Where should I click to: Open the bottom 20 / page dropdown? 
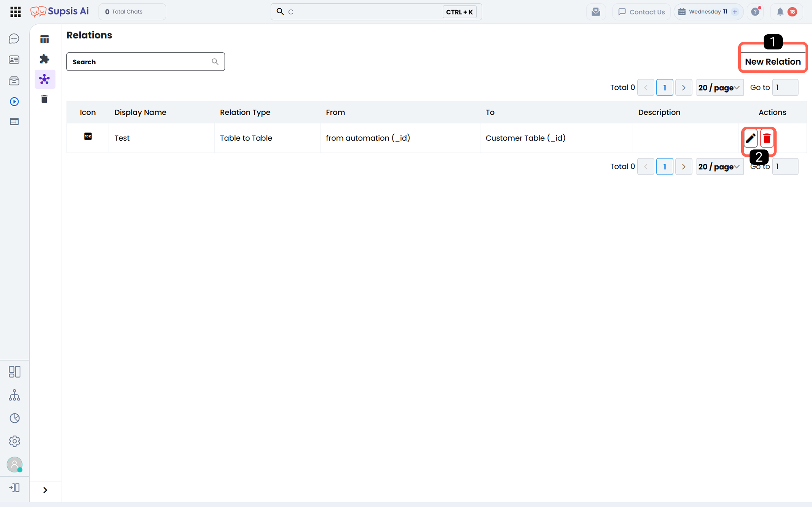click(x=719, y=167)
